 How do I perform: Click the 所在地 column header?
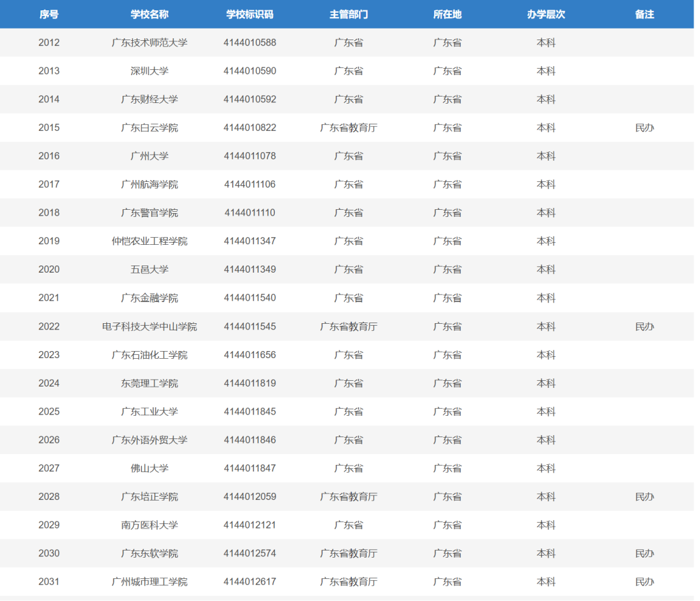click(x=447, y=14)
